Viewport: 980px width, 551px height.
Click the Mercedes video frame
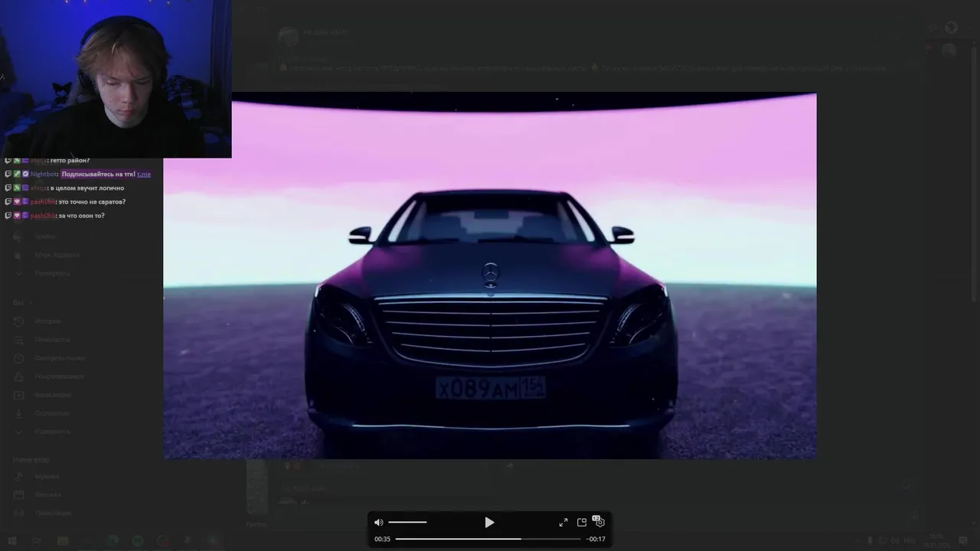[x=490, y=275]
